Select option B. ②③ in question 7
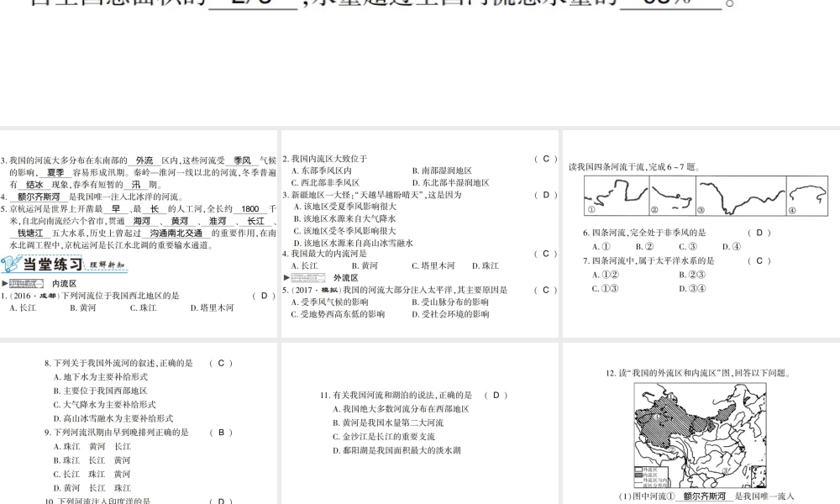Viewport: 840px width, 504px height. (x=692, y=275)
